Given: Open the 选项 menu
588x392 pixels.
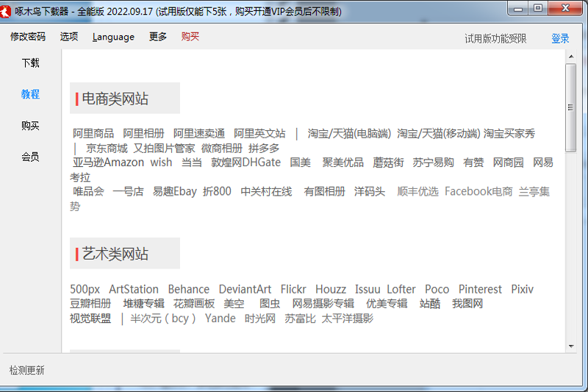Looking at the screenshot, I should click(69, 37).
